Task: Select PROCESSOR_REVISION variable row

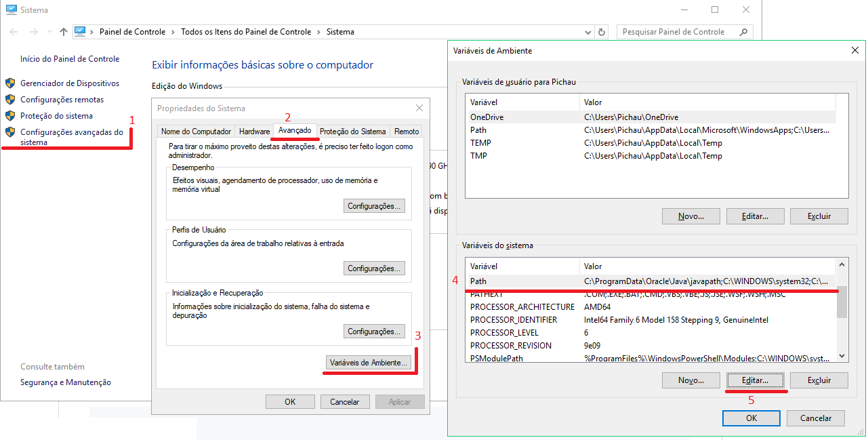Action: [x=651, y=346]
